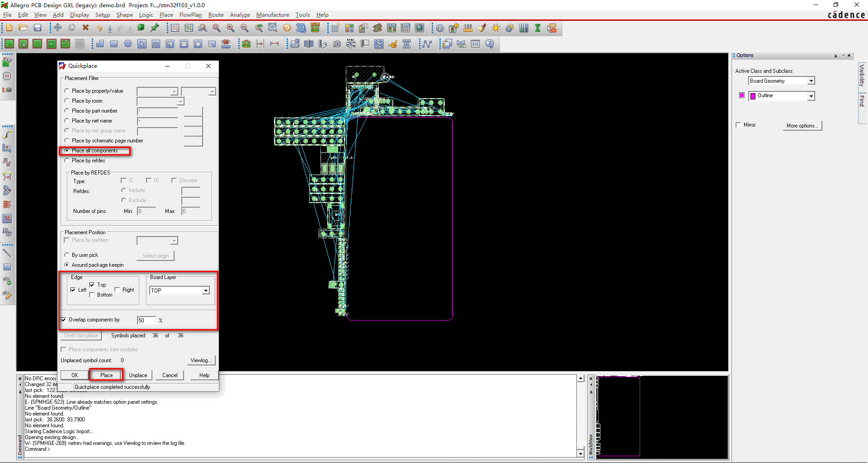Select the Move tool icon

[x=57, y=28]
